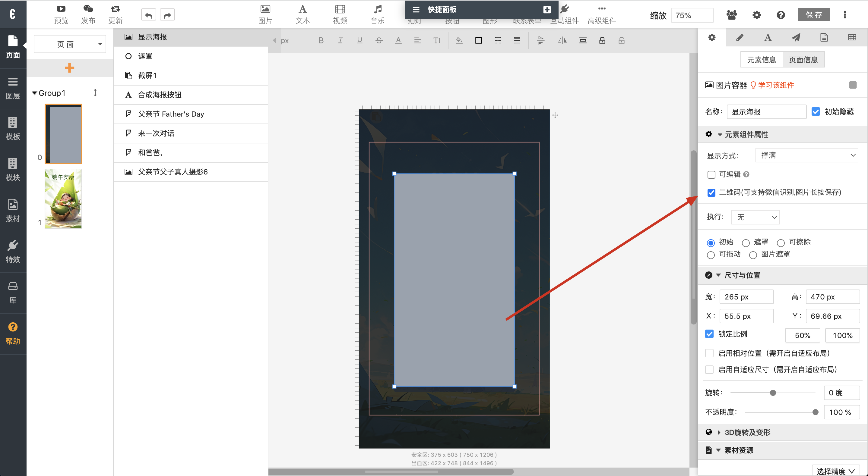Open the 执行 dropdown set to 无
The height and width of the screenshot is (476, 868).
click(x=755, y=217)
